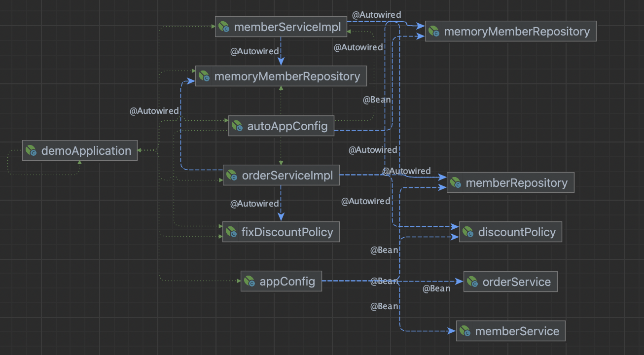Select the discountPolicy label text
The height and width of the screenshot is (355, 644).
517,232
